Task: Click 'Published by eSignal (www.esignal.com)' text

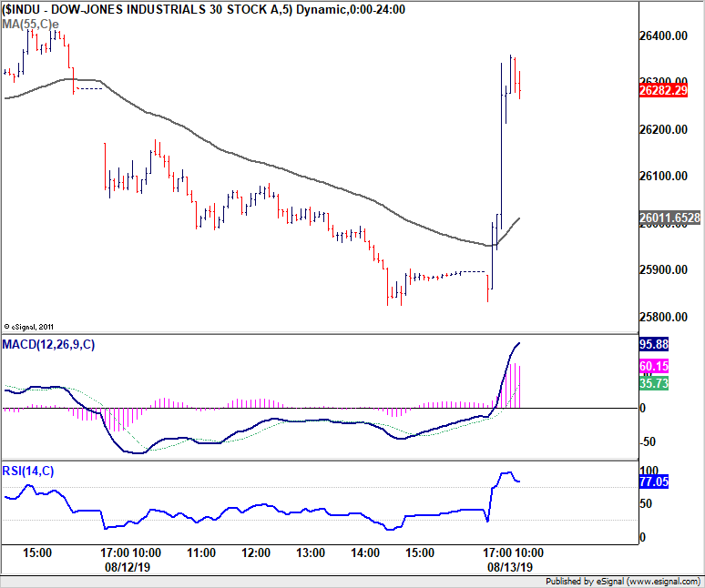Action: point(623,582)
